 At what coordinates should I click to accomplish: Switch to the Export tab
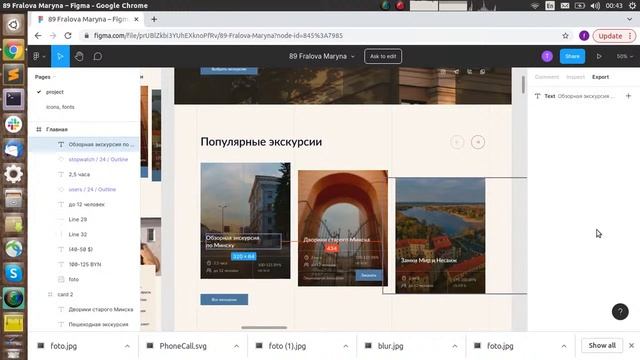600,77
